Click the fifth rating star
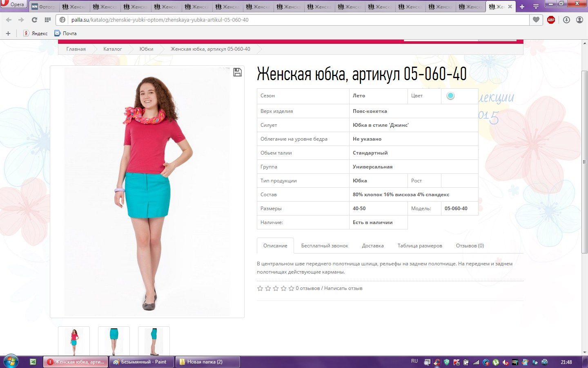Viewport: 588px width, 368px height. click(x=291, y=288)
